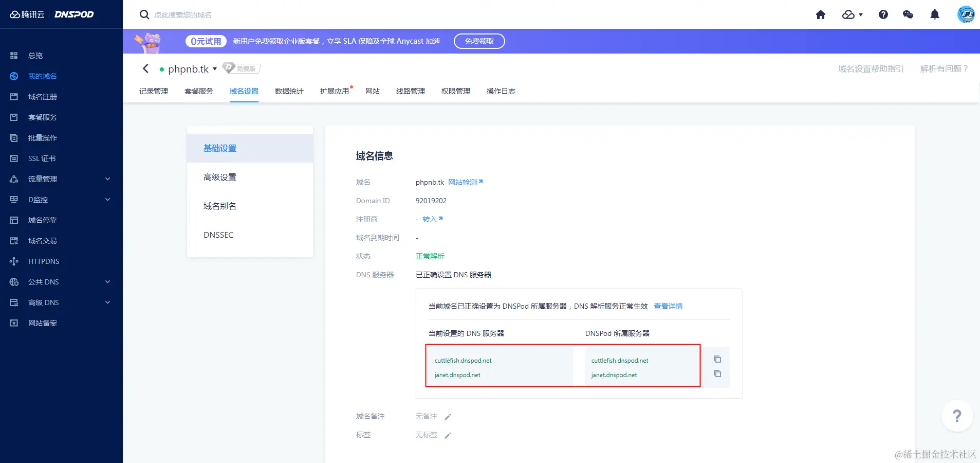Click the floating help button
This screenshot has height=463, width=980.
coord(957,416)
